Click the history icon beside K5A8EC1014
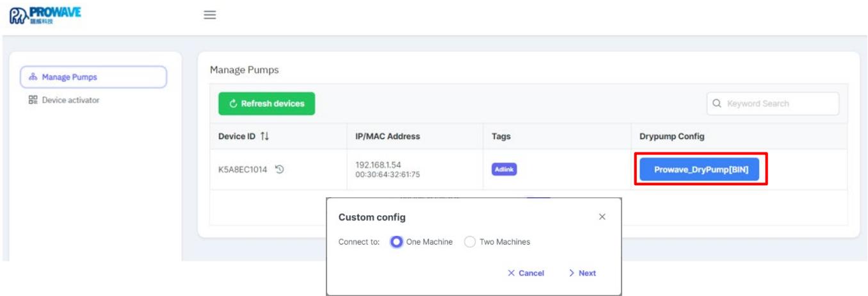This screenshot has width=868, height=296. point(280,170)
